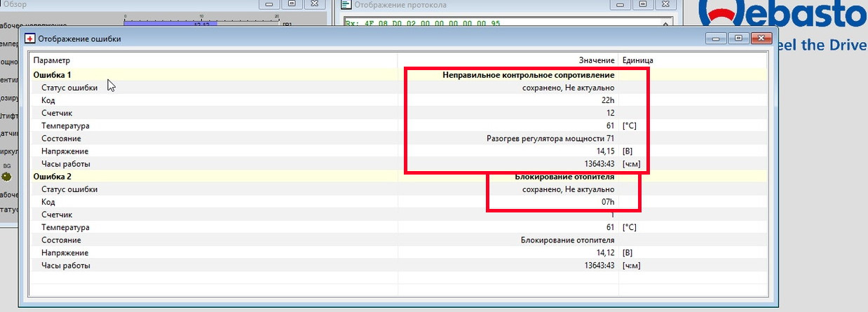
Task: Click the Отображение протокола title text
Action: click(400, 5)
